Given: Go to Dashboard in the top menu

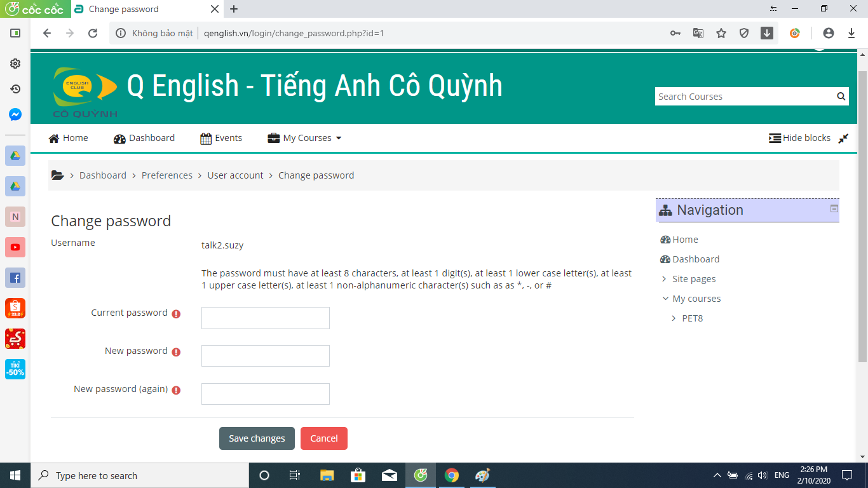Looking at the screenshot, I should (x=144, y=138).
